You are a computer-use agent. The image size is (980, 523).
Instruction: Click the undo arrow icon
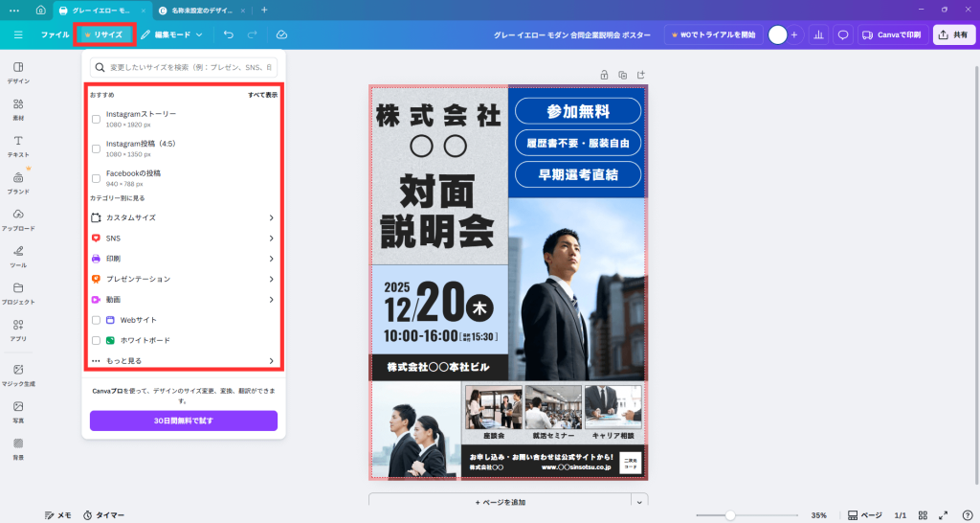(x=229, y=34)
